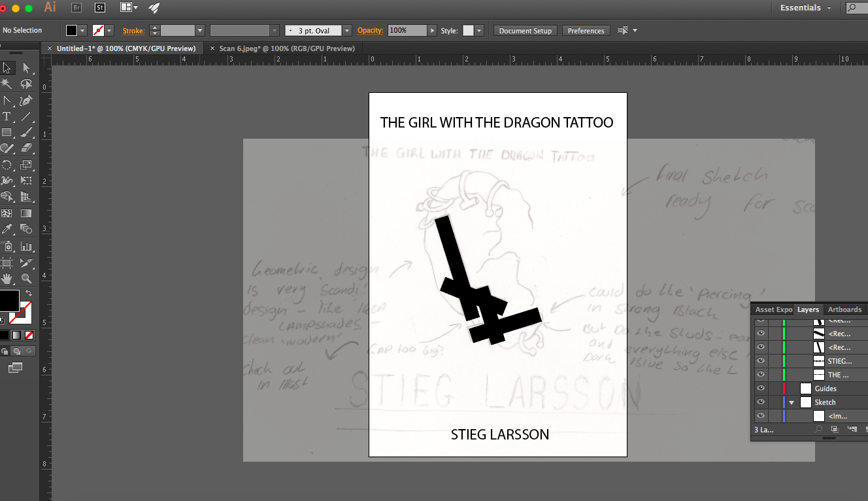Click Make/Release Clipping Mask icon

tap(835, 429)
